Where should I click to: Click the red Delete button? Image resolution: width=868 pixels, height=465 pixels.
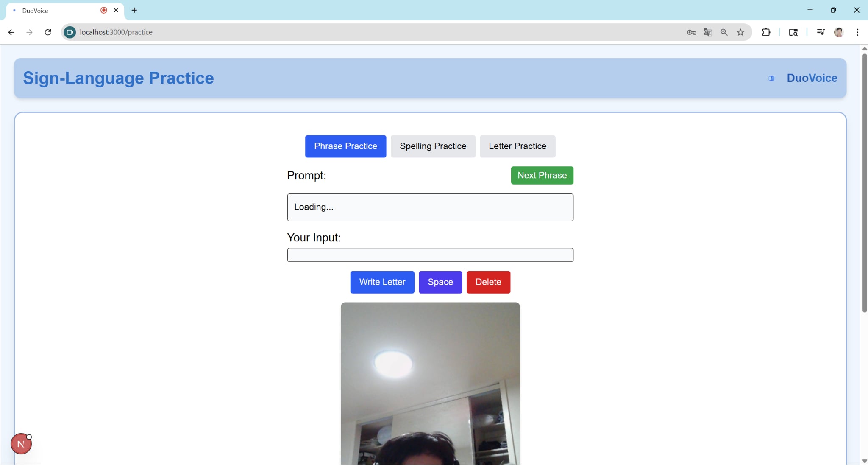tap(488, 282)
